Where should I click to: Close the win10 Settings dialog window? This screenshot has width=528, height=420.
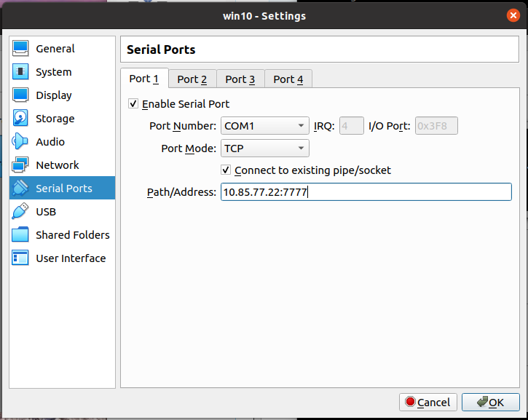(513, 15)
